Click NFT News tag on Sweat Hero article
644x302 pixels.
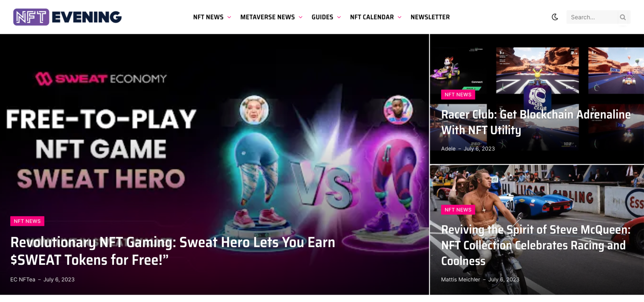(27, 221)
